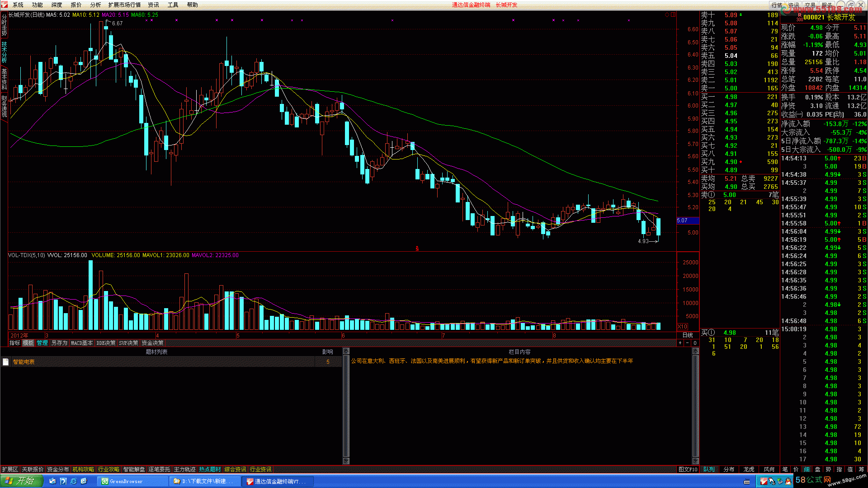The width and height of the screenshot is (868, 488).
Task: Select the 智能电表 topic row
Action: (171, 362)
